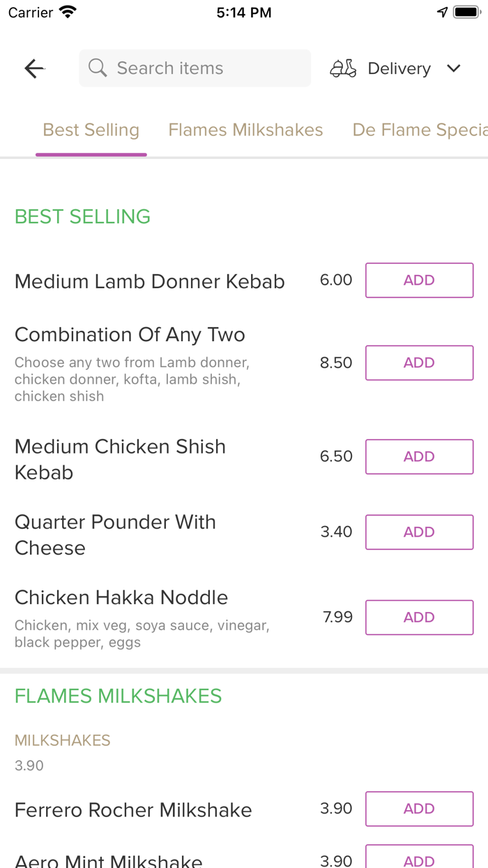Tap the search magnifier icon
Screen dimensions: 488x868
pos(98,68)
